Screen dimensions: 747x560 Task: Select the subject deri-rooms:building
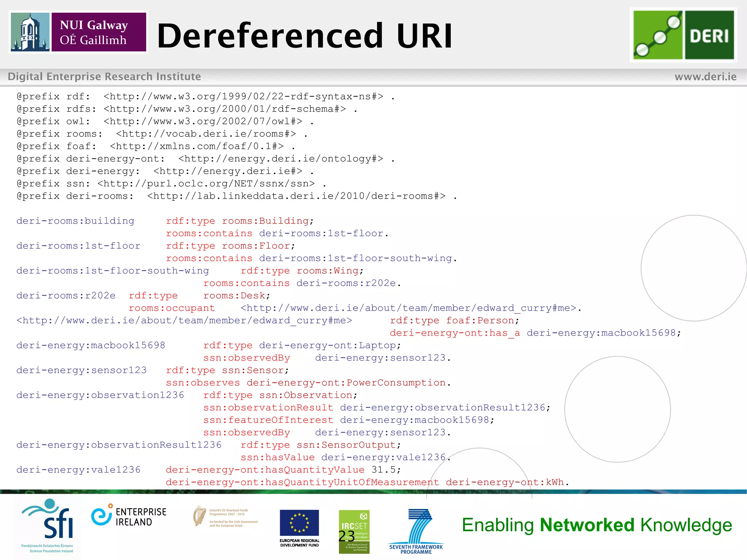[76, 221]
